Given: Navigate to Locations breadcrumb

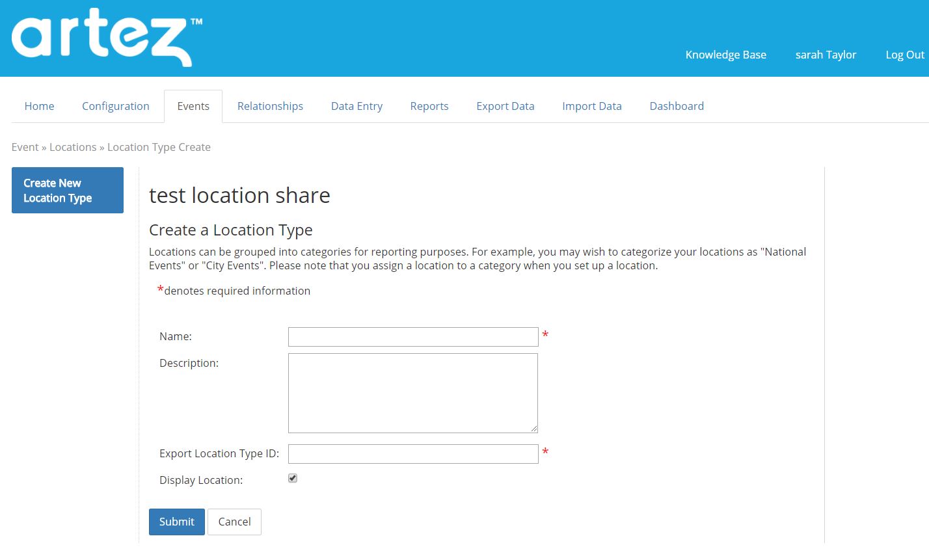Looking at the screenshot, I should 73,147.
